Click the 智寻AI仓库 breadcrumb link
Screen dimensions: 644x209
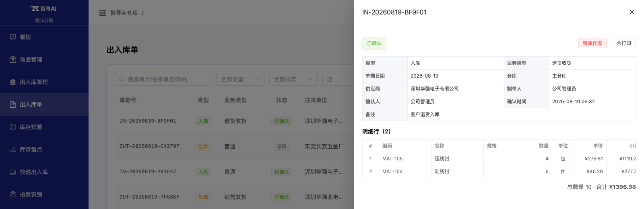(x=124, y=13)
